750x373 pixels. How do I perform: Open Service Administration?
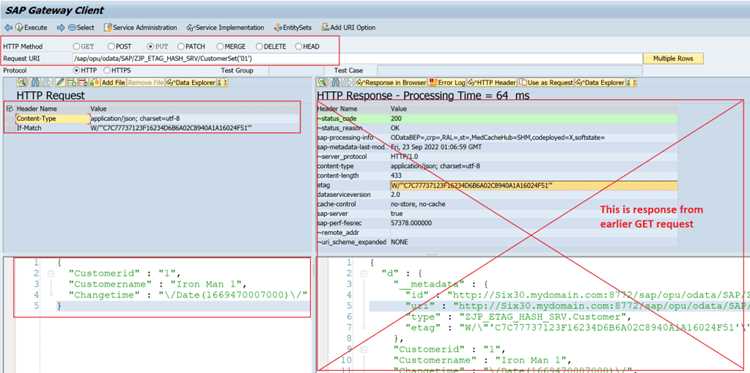140,28
